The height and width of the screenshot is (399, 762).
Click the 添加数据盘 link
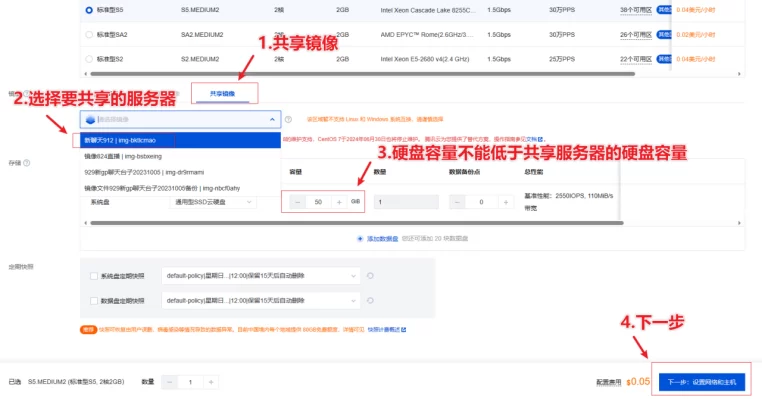click(382, 239)
